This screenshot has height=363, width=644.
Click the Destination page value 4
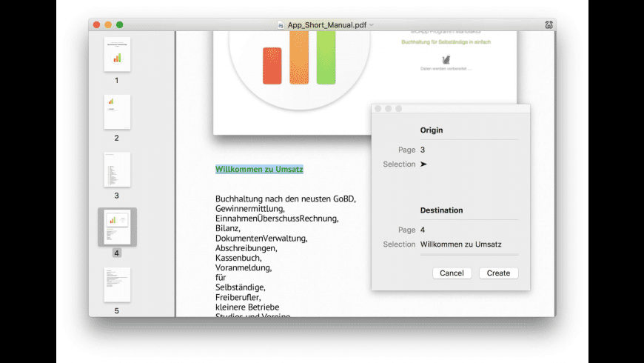pos(423,230)
